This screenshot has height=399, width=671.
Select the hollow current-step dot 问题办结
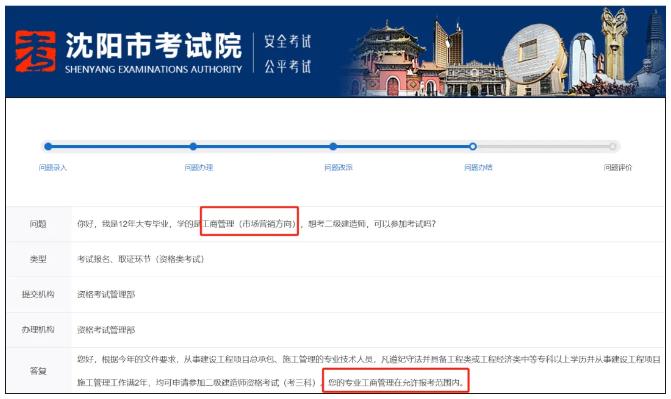pos(472,146)
